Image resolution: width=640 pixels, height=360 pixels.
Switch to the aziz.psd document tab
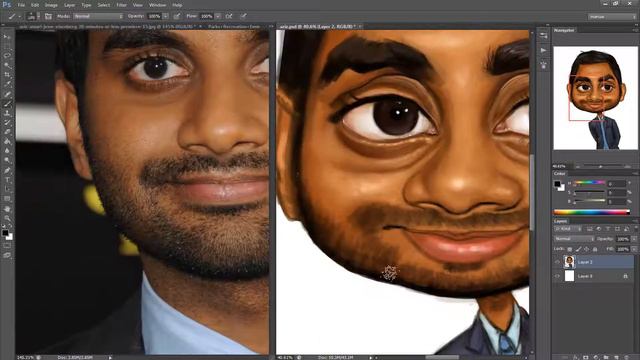(x=318, y=27)
